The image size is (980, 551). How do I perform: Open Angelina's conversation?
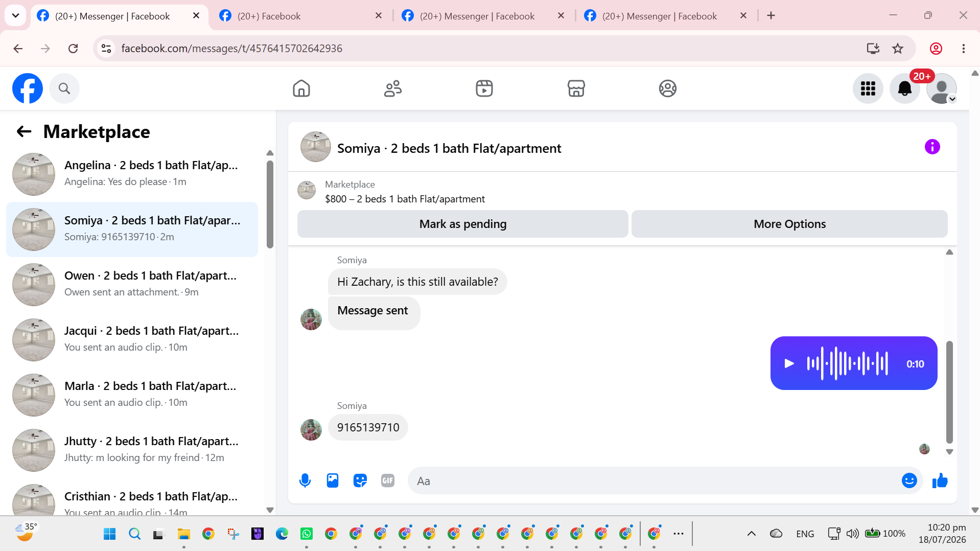[x=132, y=174]
